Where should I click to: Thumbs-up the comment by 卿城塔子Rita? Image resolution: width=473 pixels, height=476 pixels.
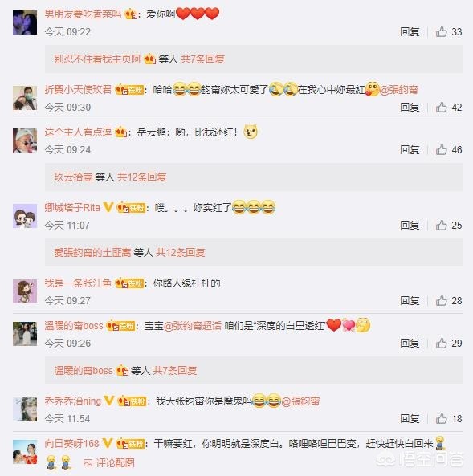click(x=441, y=226)
